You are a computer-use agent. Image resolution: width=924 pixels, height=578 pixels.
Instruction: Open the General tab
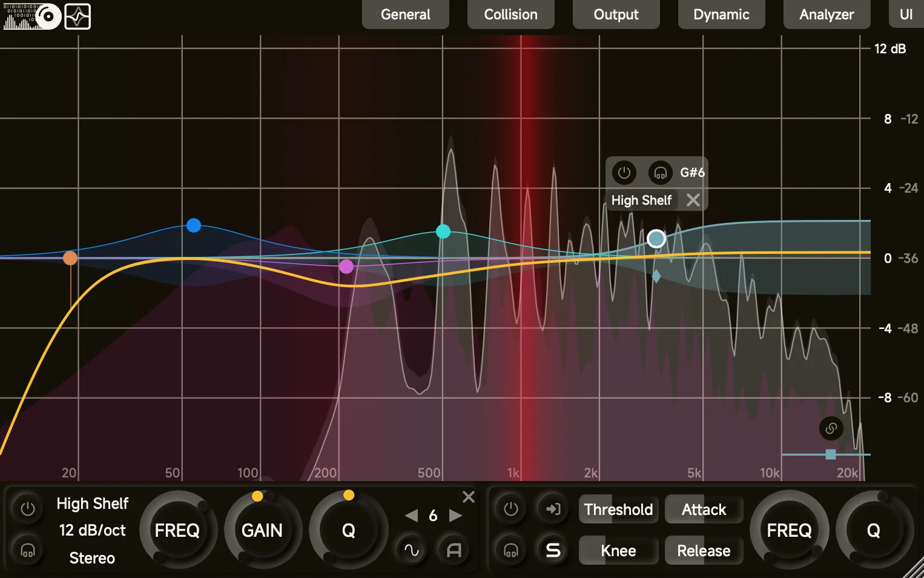click(406, 14)
